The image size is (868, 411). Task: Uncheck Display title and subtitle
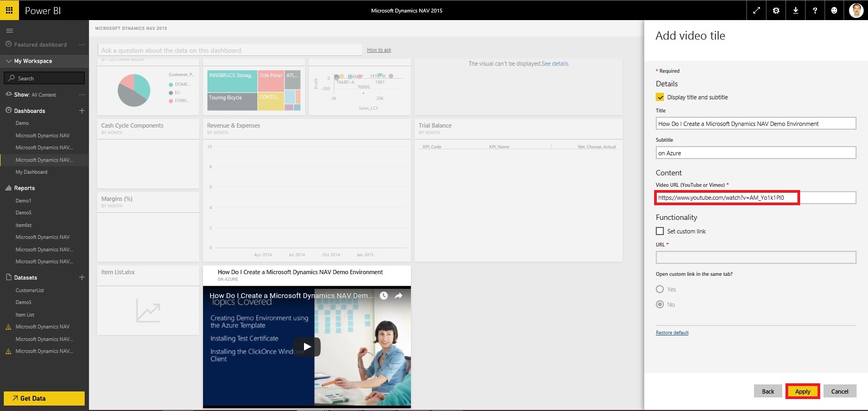click(660, 97)
